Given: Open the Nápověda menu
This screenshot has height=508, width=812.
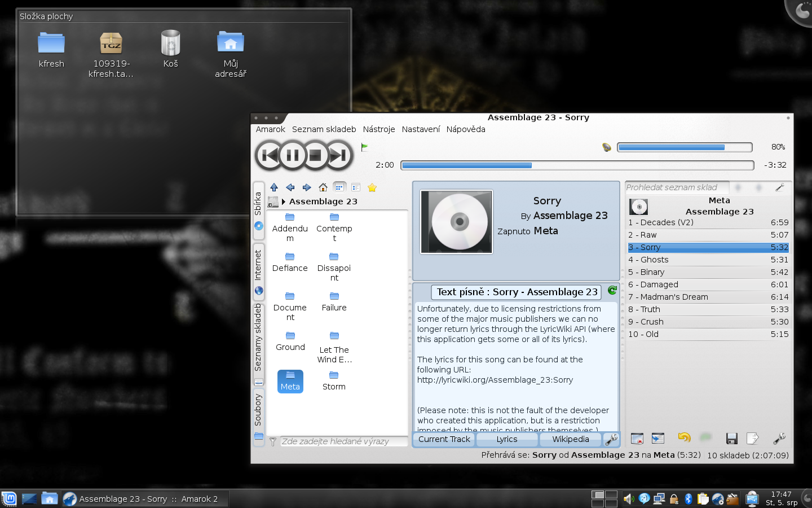Looking at the screenshot, I should [x=466, y=129].
